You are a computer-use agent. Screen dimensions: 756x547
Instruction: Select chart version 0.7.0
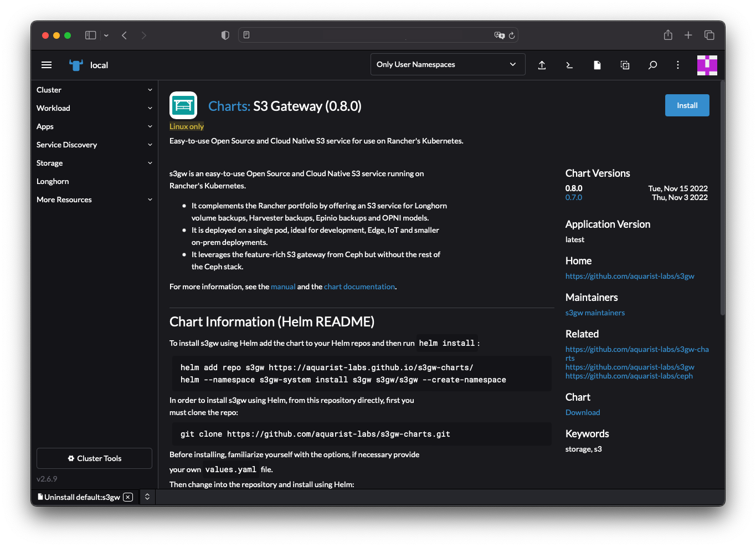pyautogui.click(x=573, y=197)
